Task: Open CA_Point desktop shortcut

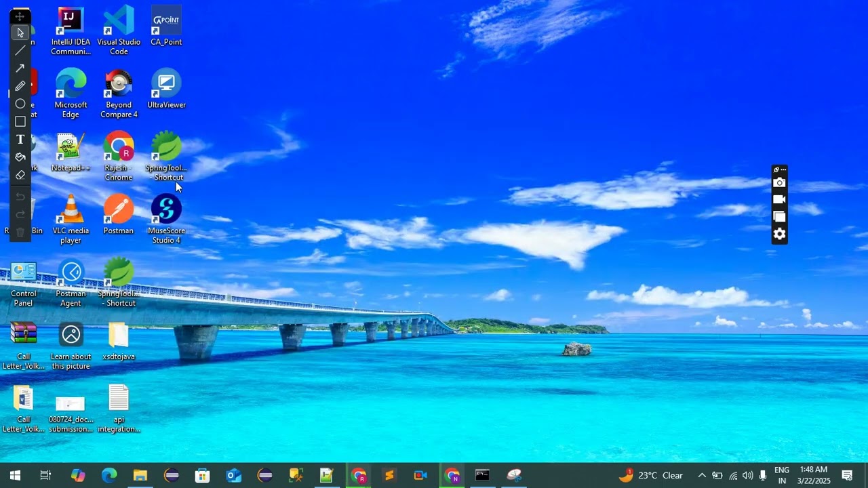Action: (x=166, y=27)
